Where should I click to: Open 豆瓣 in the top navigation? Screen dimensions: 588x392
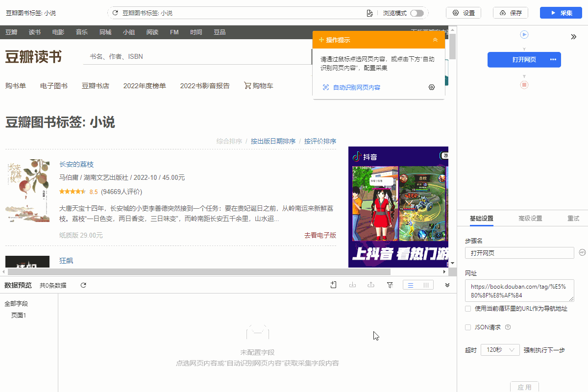11,32
